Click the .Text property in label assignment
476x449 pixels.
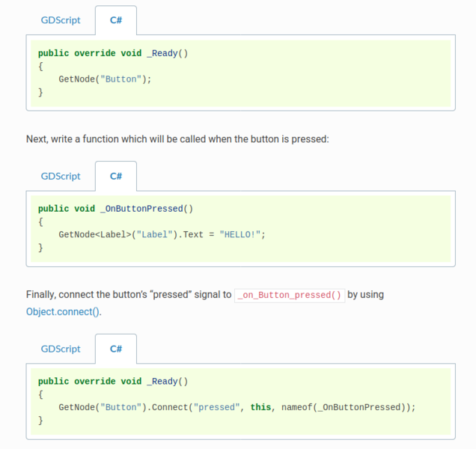pyautogui.click(x=190, y=235)
